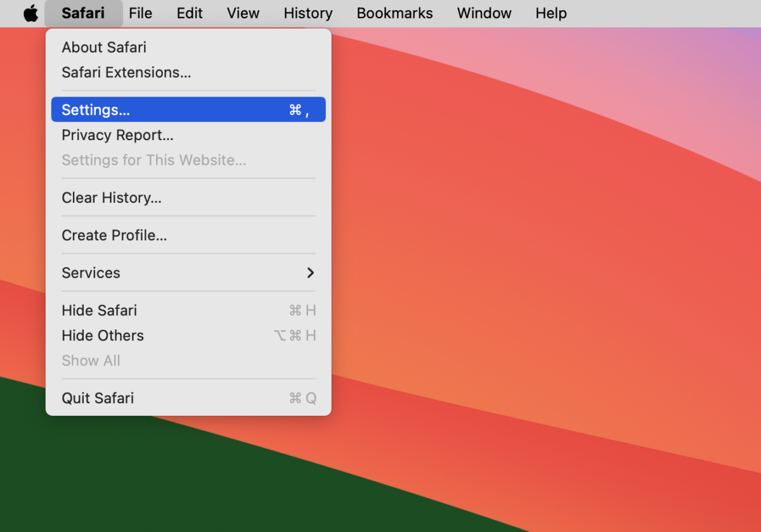Choose About Safari

click(104, 48)
